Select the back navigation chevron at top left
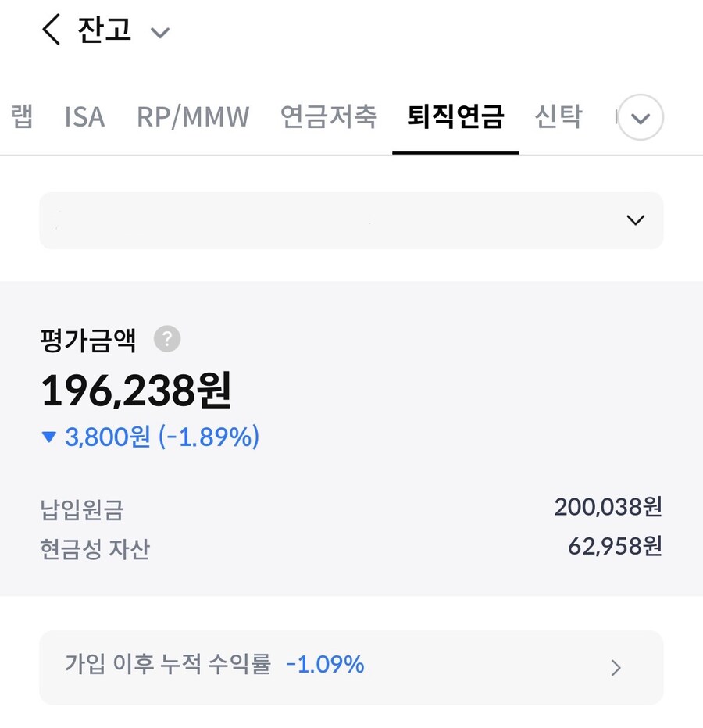Viewport: 703px width, 728px height. point(50,30)
